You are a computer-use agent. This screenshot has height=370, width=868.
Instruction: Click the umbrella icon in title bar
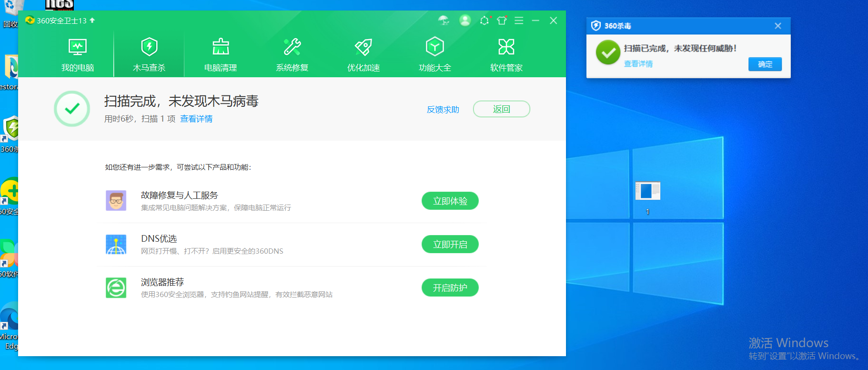[x=444, y=21]
